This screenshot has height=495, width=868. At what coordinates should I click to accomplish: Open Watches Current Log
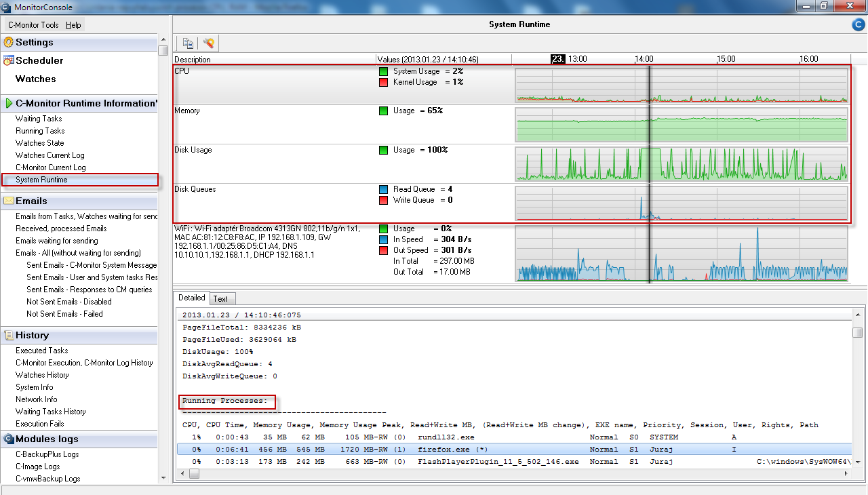pyautogui.click(x=50, y=155)
